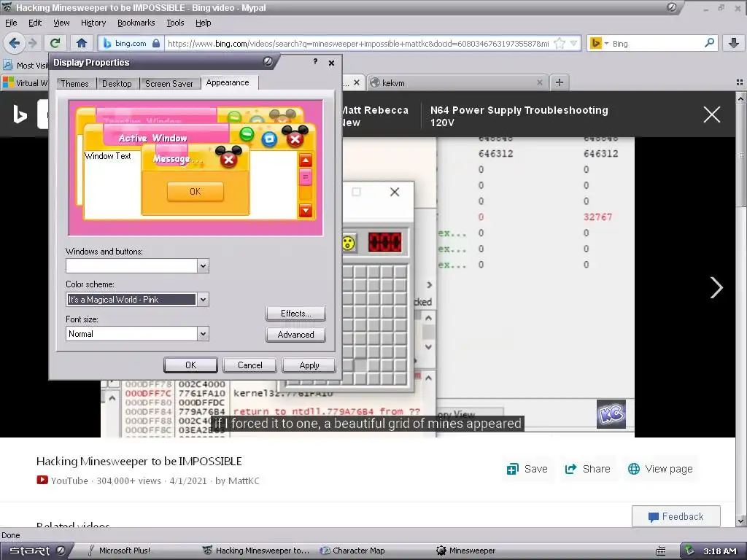Close the kekvm tab

tap(539, 82)
